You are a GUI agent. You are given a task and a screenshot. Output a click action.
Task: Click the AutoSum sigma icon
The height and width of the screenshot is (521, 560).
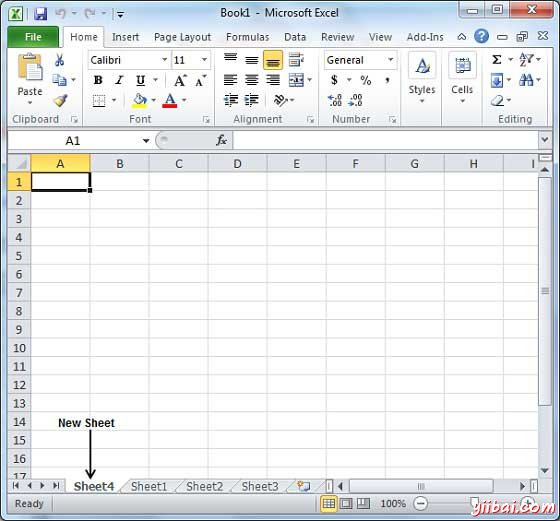(x=497, y=59)
